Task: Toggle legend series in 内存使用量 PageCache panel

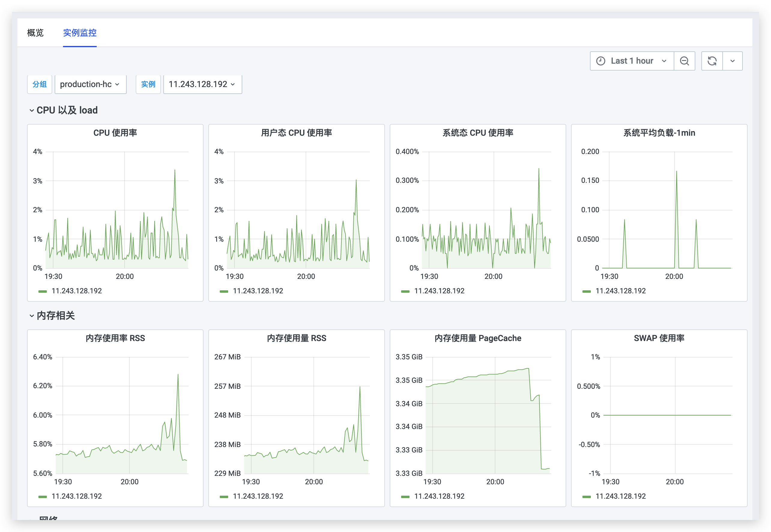Action: (439, 496)
